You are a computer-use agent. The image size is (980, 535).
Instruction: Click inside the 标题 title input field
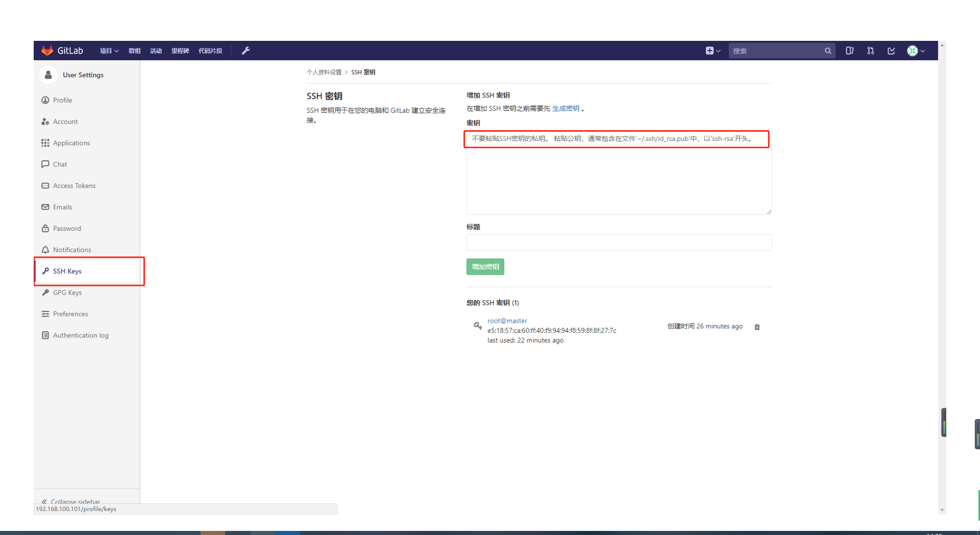pos(618,242)
